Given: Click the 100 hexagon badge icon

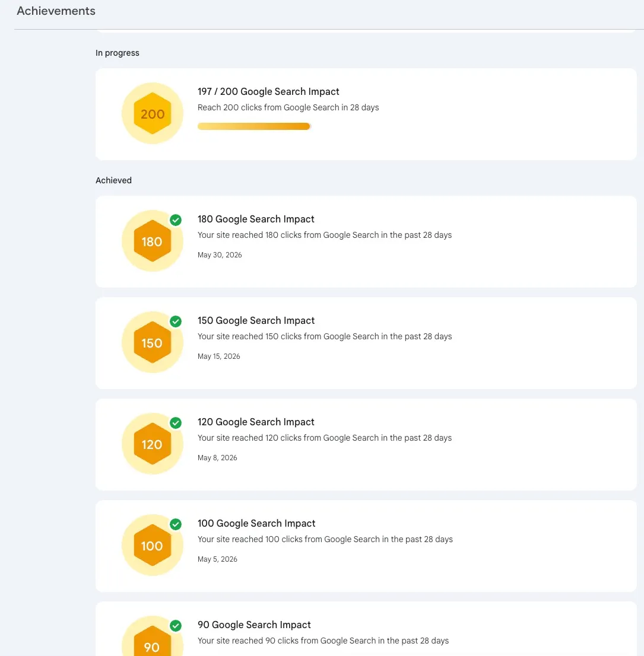Looking at the screenshot, I should pos(153,545).
